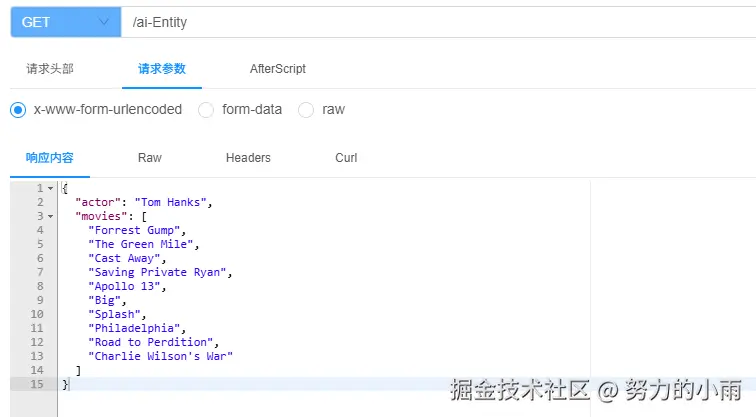
Task: Click the "Big" entry
Action: 105,300
